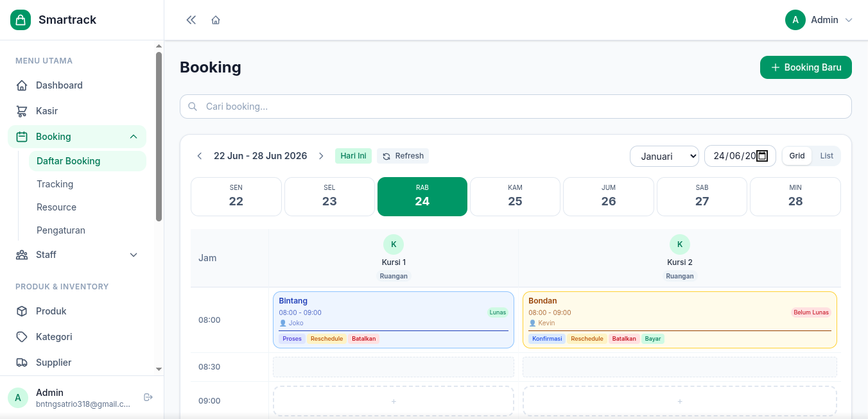Click the Kursi 2 avatar icon
This screenshot has height=419, width=868.
(680, 244)
